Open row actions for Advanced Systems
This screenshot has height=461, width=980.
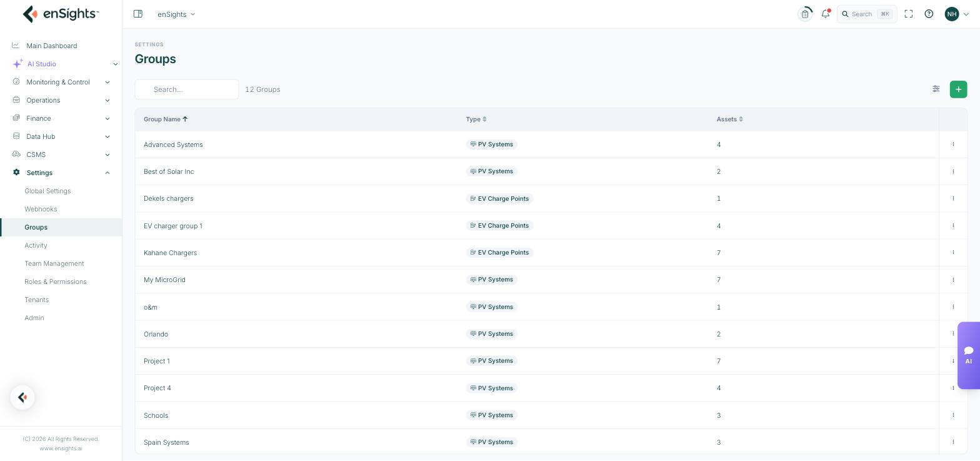(x=953, y=144)
